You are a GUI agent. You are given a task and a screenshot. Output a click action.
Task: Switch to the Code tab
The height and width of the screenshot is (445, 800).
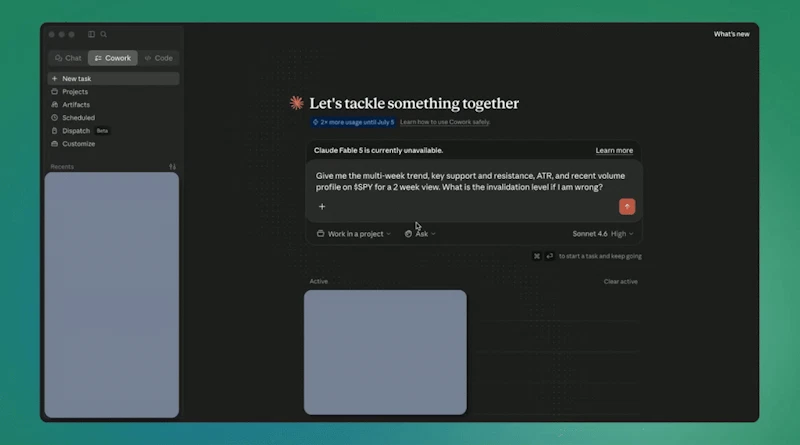pyautogui.click(x=159, y=58)
